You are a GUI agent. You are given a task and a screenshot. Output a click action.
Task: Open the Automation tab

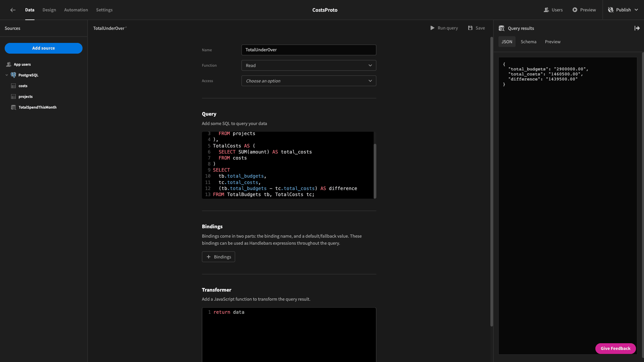tap(76, 10)
